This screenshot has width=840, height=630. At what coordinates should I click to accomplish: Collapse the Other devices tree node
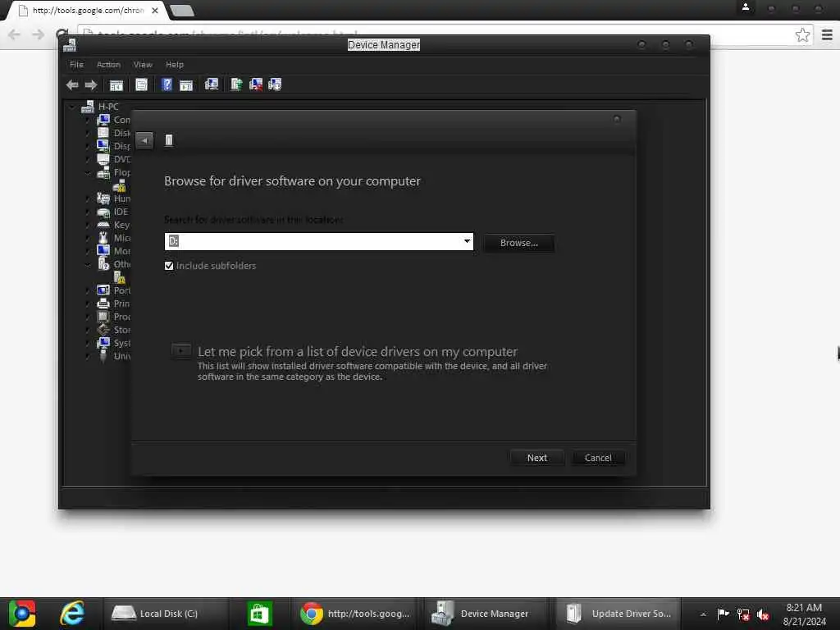(89, 264)
